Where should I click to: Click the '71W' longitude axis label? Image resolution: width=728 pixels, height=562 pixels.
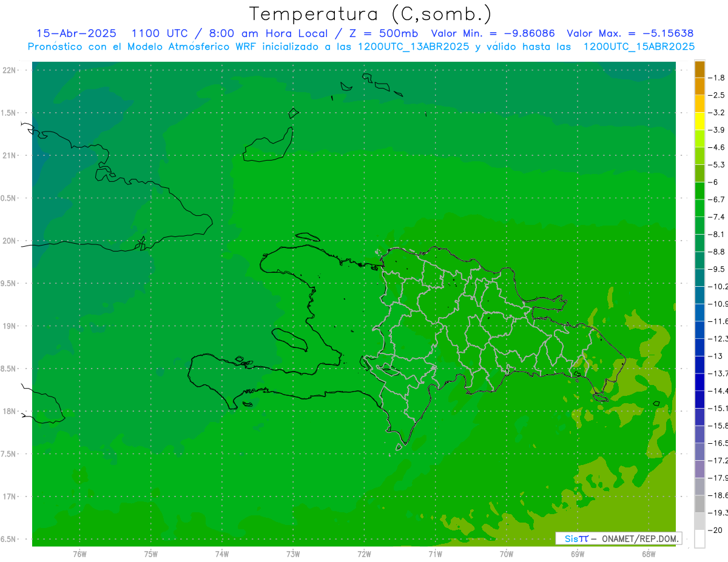[x=435, y=554]
